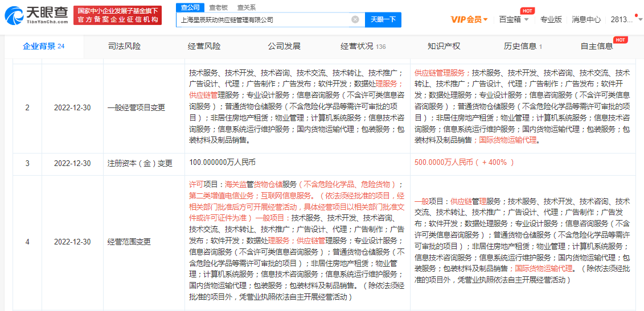The width and height of the screenshot is (644, 311).
Task: Click the 天眼一下 search button
Action: [383, 19]
